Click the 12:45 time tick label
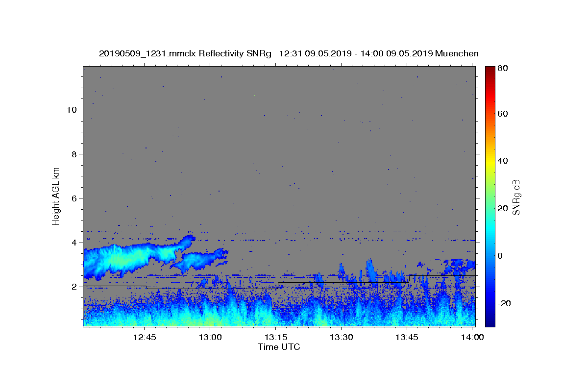 coord(145,337)
